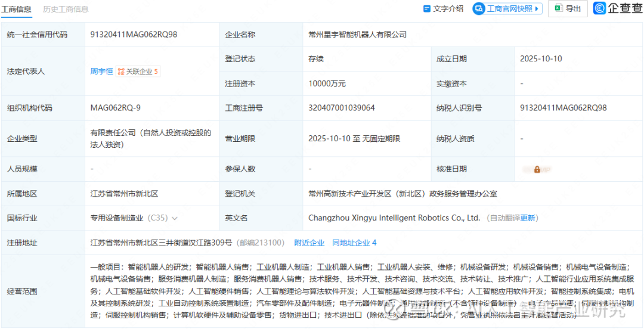Select the registered address 汉江路309号
This screenshot has height=329, width=644.
point(161,243)
